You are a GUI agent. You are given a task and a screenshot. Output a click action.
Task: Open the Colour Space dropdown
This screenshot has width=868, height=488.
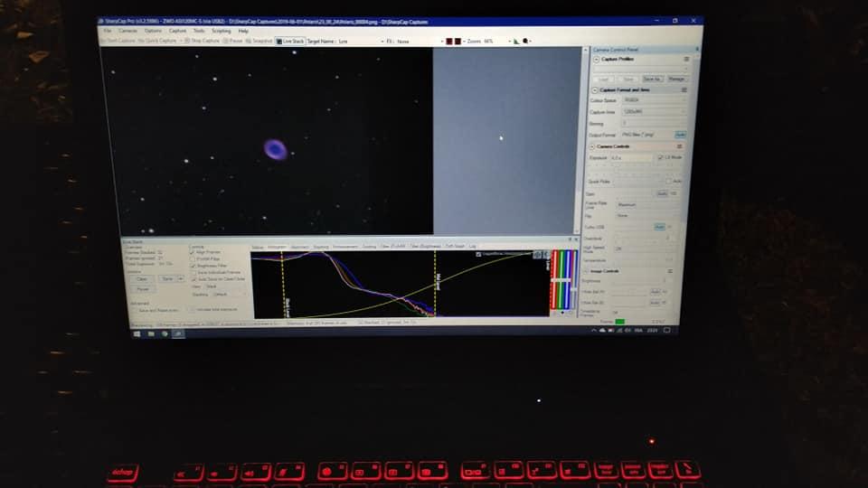click(x=654, y=100)
